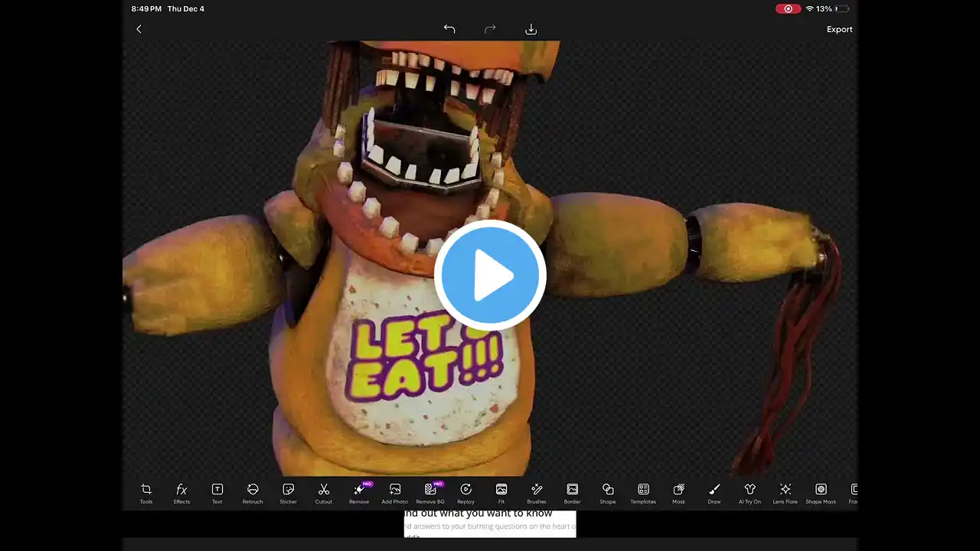Choose the Remove BG tool
The width and height of the screenshot is (980, 551).
tap(430, 493)
